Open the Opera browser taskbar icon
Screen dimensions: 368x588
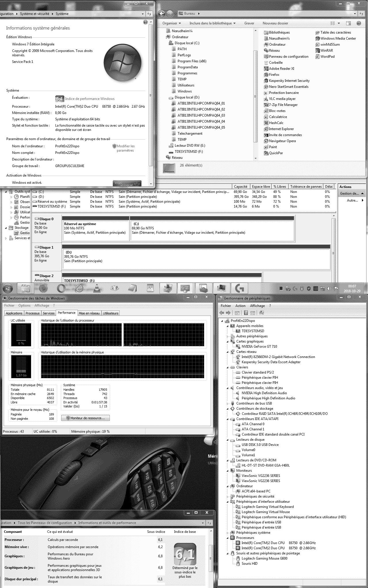pyautogui.click(x=61, y=288)
